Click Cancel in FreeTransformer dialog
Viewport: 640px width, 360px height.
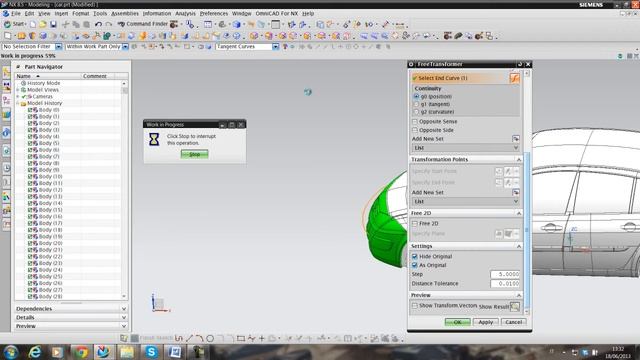click(513, 322)
